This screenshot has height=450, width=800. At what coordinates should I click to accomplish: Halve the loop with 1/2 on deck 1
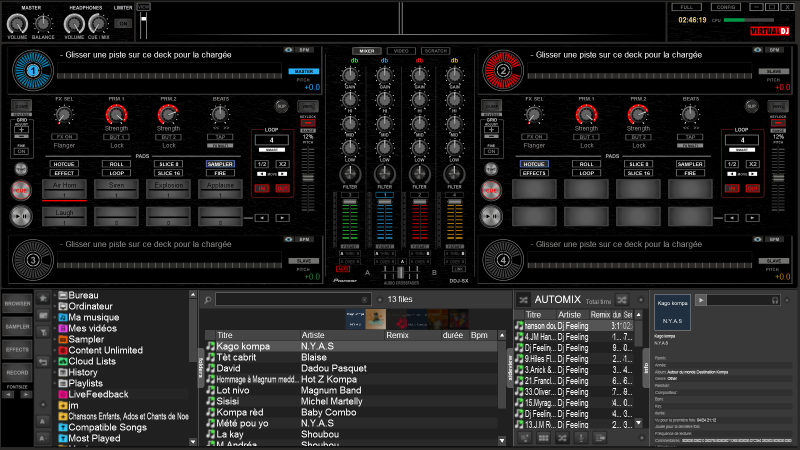point(262,164)
